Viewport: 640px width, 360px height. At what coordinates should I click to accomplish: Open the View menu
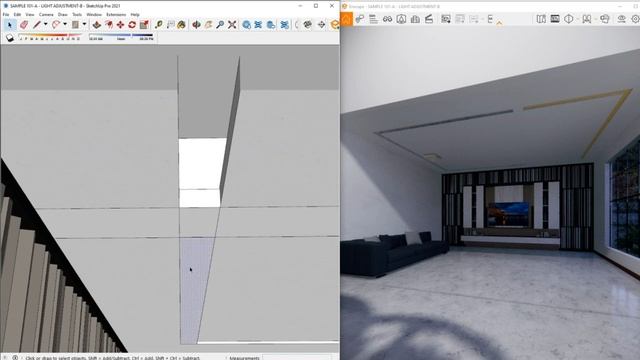point(30,14)
